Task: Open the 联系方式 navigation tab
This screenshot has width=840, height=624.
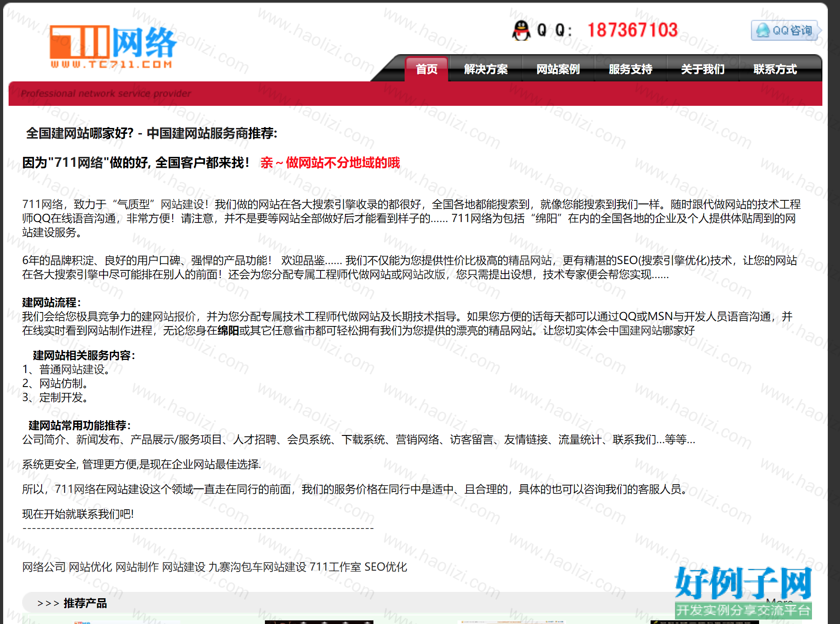Action: [775, 69]
